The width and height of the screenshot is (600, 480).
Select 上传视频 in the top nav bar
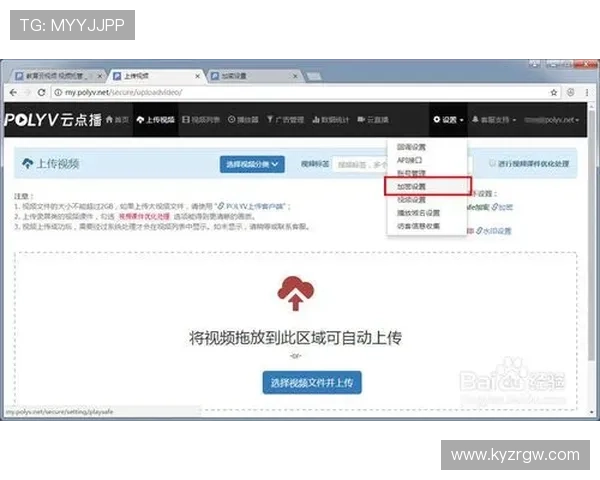(155, 120)
